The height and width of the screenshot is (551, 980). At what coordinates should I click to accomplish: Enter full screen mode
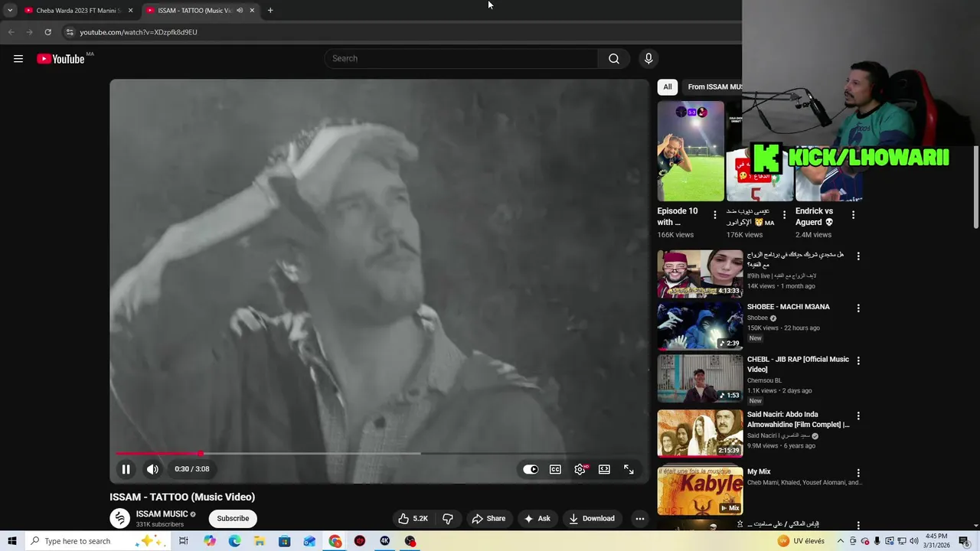pos(629,469)
